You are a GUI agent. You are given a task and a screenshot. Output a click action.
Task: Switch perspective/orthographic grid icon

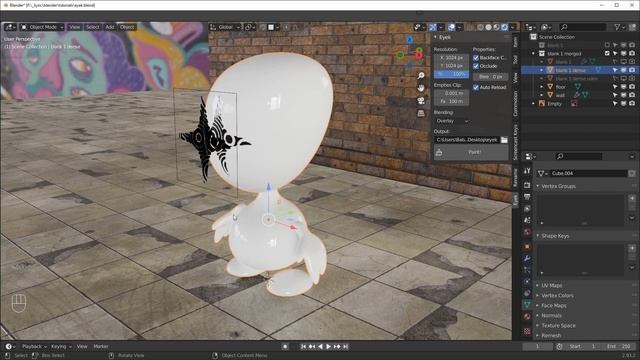(421, 113)
